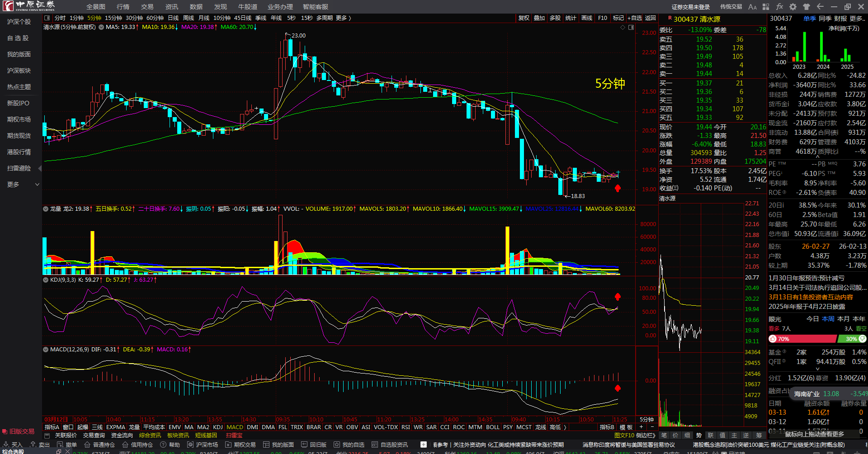Click the window icon left of 分时
Image resolution: width=868 pixels, height=454 pixels.
(x=47, y=18)
